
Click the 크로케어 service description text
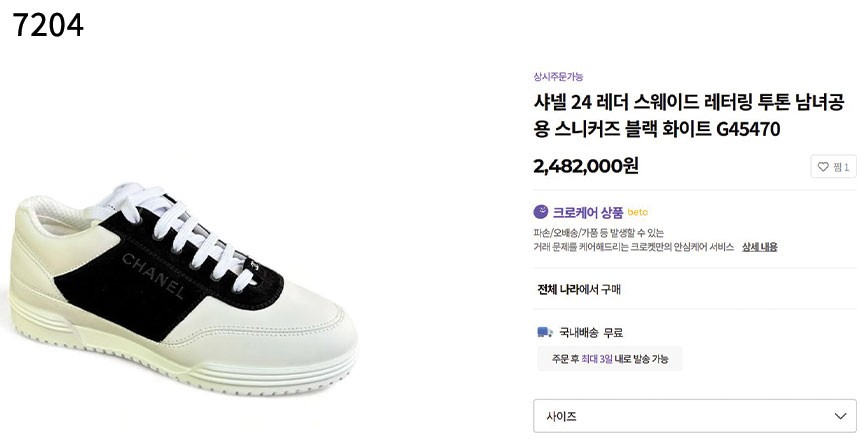[633, 240]
